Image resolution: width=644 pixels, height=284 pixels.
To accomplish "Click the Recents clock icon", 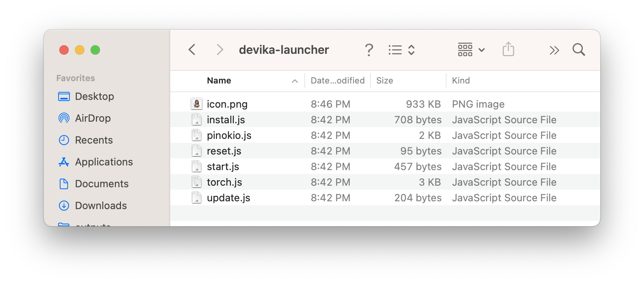I will [64, 140].
